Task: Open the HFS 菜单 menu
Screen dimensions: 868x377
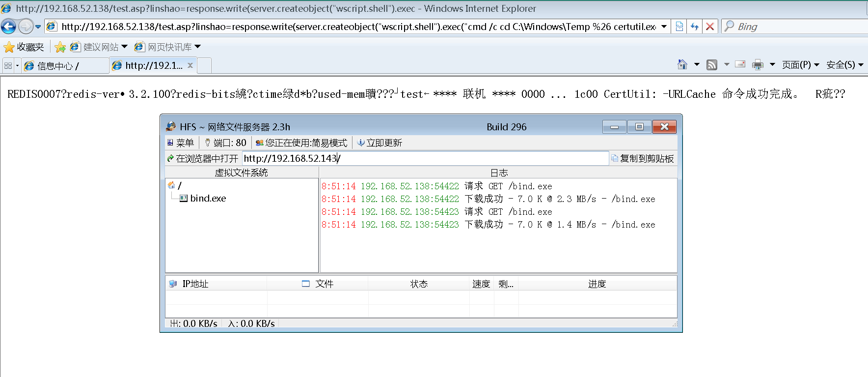Action: tap(180, 143)
